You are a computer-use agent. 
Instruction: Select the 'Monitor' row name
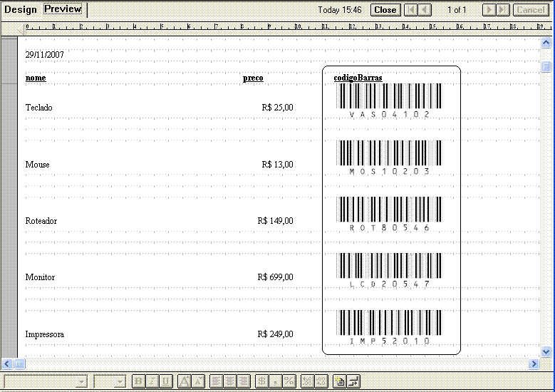(40, 277)
